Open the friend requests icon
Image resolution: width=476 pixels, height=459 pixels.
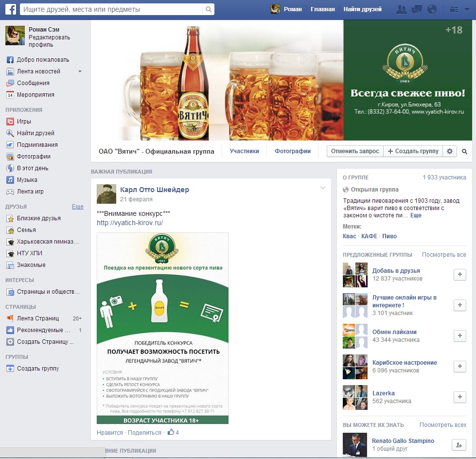(x=401, y=9)
